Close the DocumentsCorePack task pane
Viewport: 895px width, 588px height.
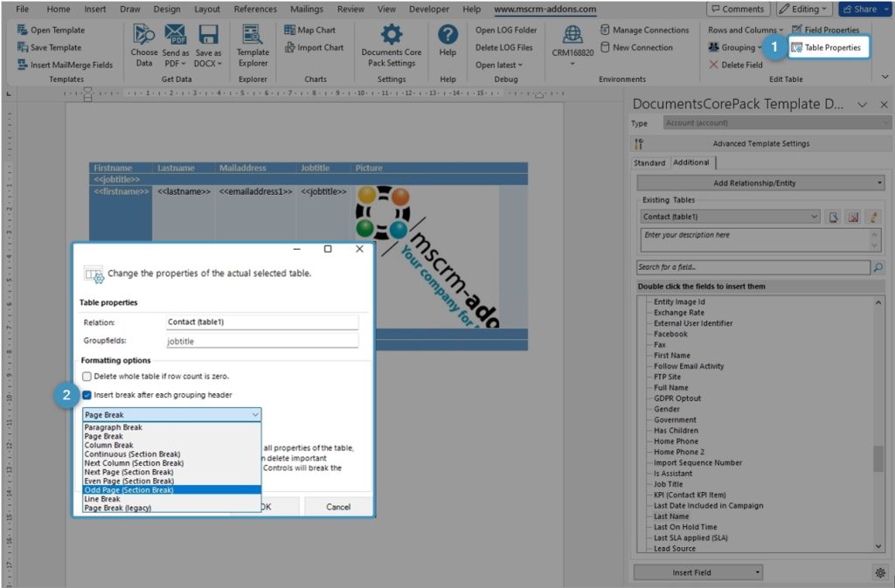coord(884,105)
